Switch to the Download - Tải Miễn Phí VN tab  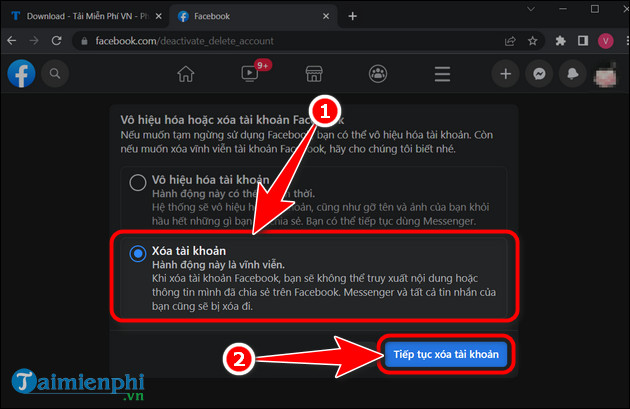click(x=86, y=16)
